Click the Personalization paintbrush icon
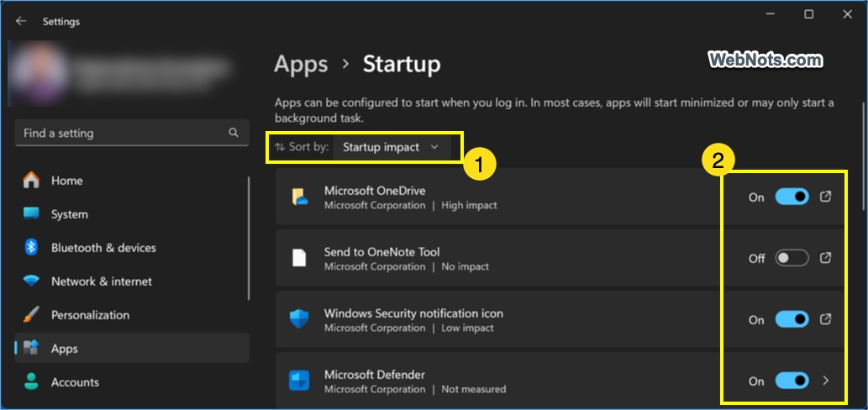 (x=31, y=315)
